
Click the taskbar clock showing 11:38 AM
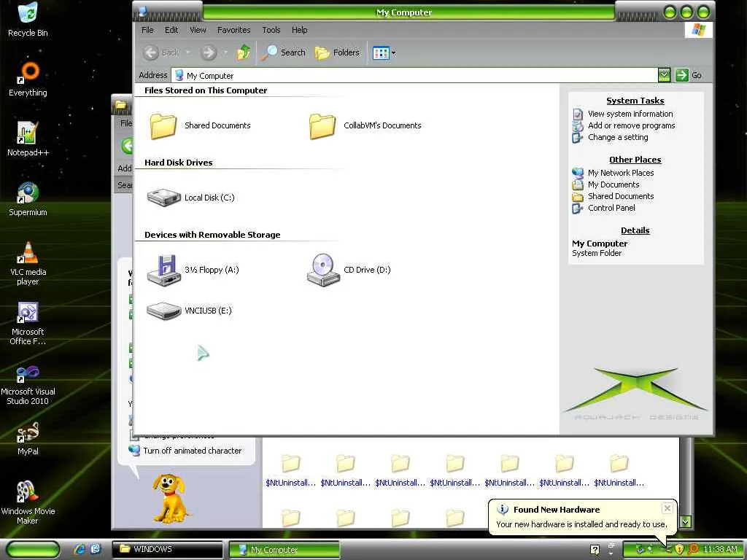pos(720,550)
